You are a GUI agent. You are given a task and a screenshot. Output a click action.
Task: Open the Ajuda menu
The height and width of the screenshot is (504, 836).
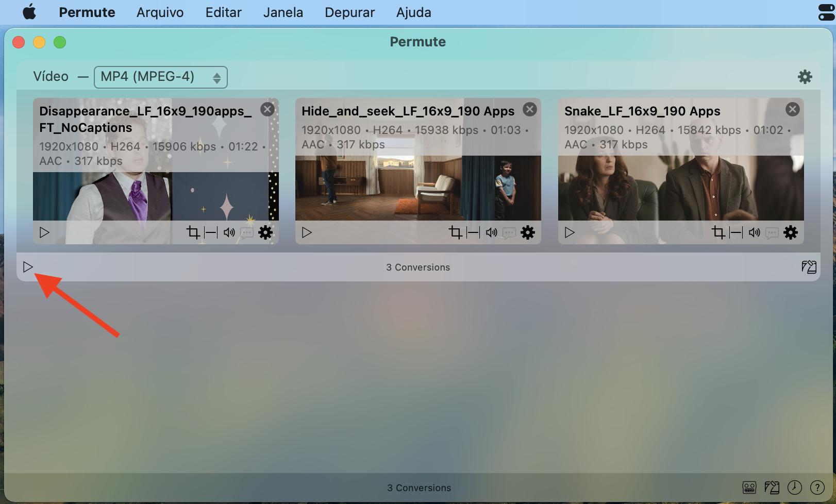click(413, 12)
